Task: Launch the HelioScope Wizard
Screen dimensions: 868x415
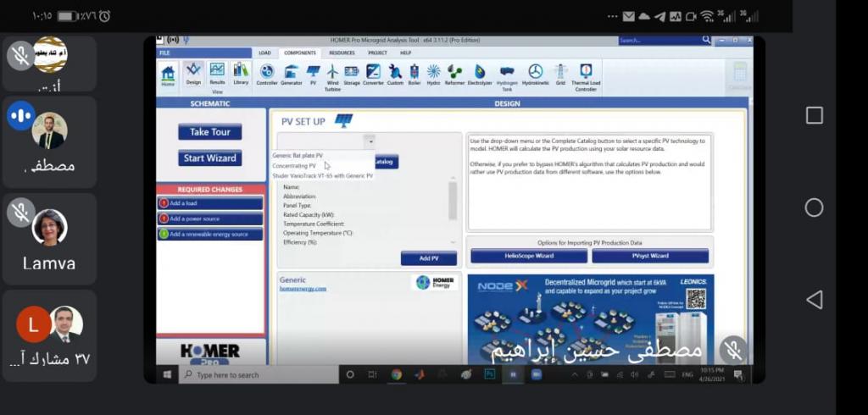Action: click(x=529, y=256)
